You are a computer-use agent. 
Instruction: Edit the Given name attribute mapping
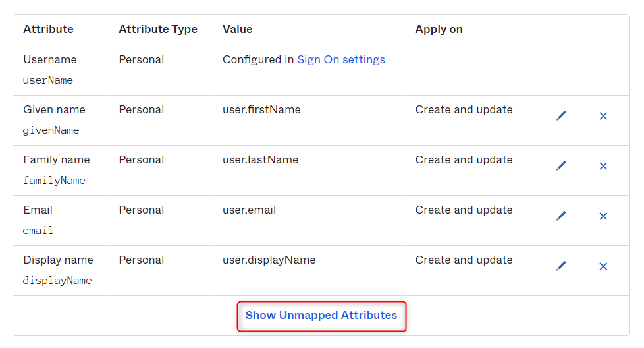(x=561, y=116)
